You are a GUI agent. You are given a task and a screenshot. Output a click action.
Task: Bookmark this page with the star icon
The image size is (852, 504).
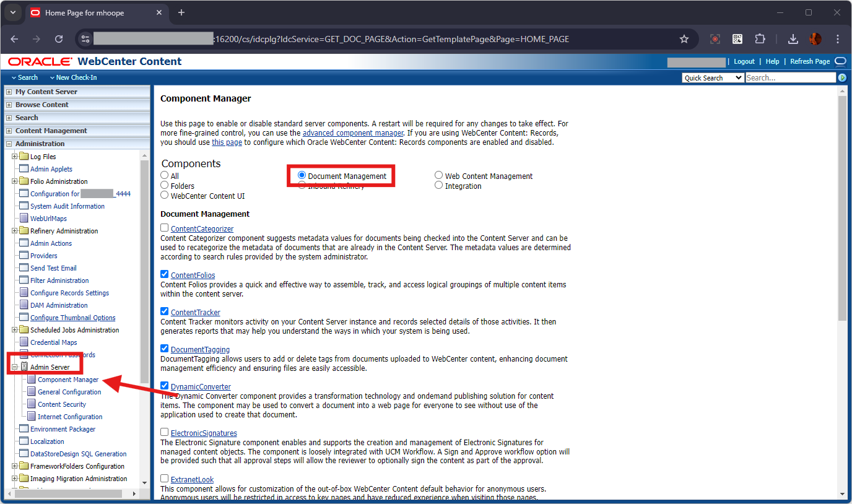(x=684, y=39)
